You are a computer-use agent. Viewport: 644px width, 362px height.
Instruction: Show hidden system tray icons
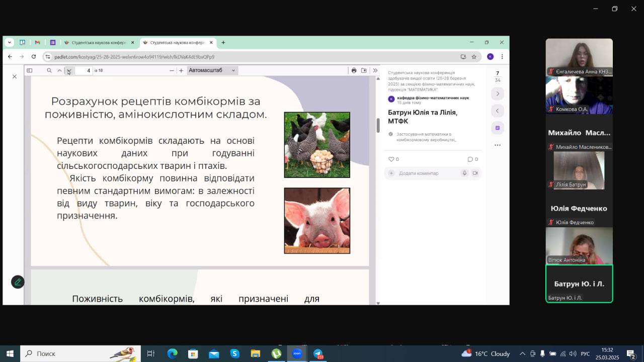point(522,353)
